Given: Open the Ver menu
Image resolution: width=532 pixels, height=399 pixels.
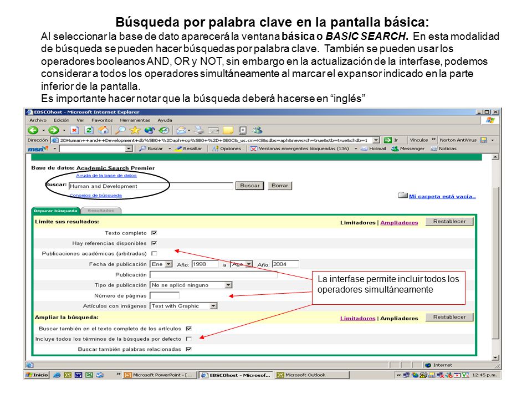Looking at the screenshot, I should pos(80,120).
